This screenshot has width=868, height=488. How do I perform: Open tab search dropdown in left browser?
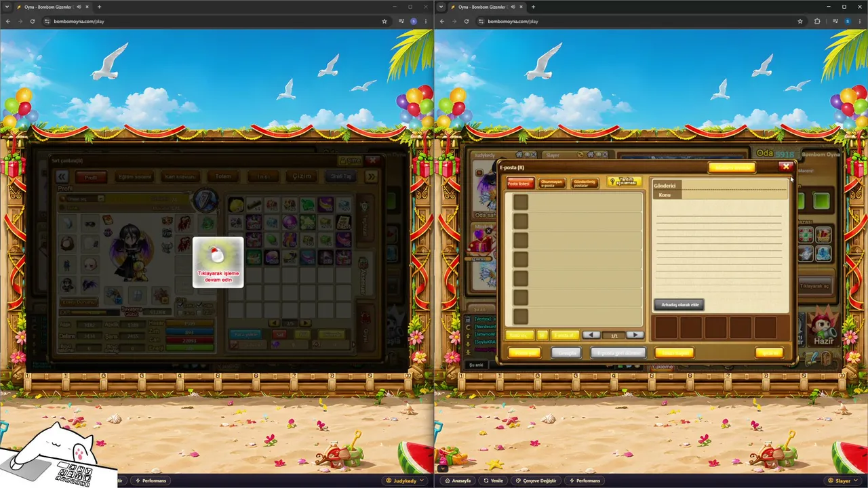7,7
